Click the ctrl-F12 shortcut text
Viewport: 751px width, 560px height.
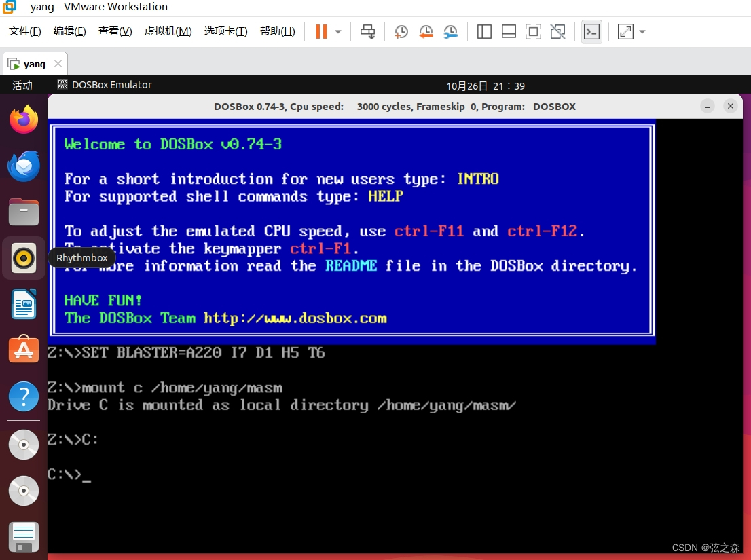[x=542, y=231]
